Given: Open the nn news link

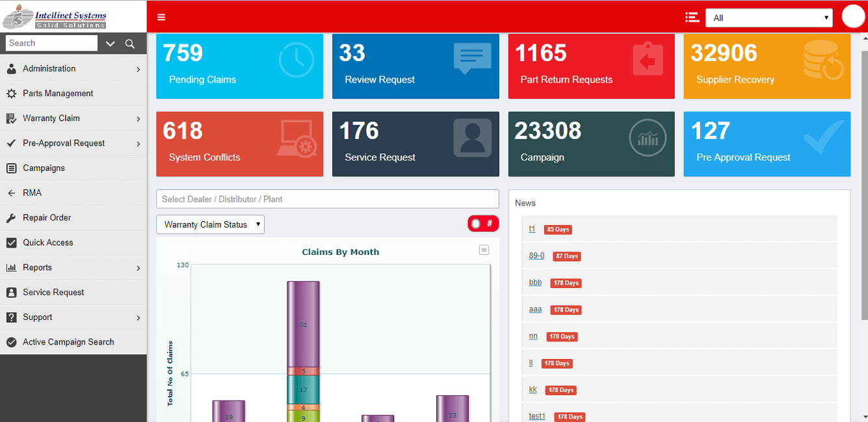Looking at the screenshot, I should tap(533, 336).
